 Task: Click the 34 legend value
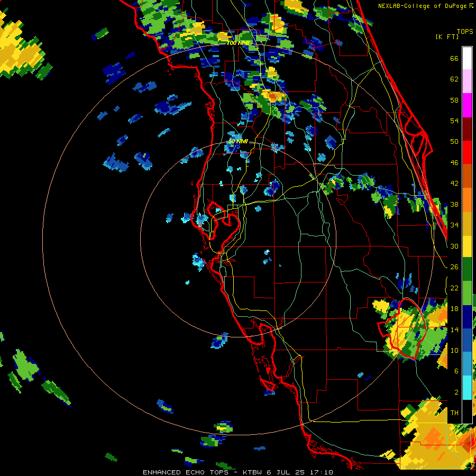coord(454,225)
